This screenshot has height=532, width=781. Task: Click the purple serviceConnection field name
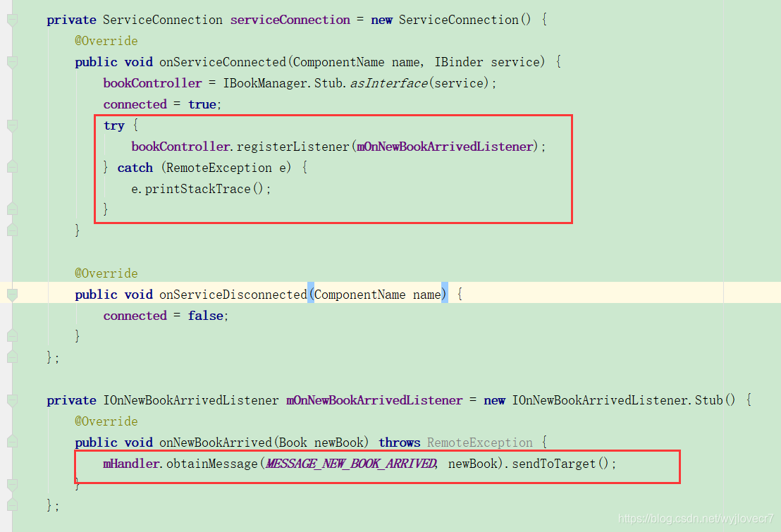290,20
